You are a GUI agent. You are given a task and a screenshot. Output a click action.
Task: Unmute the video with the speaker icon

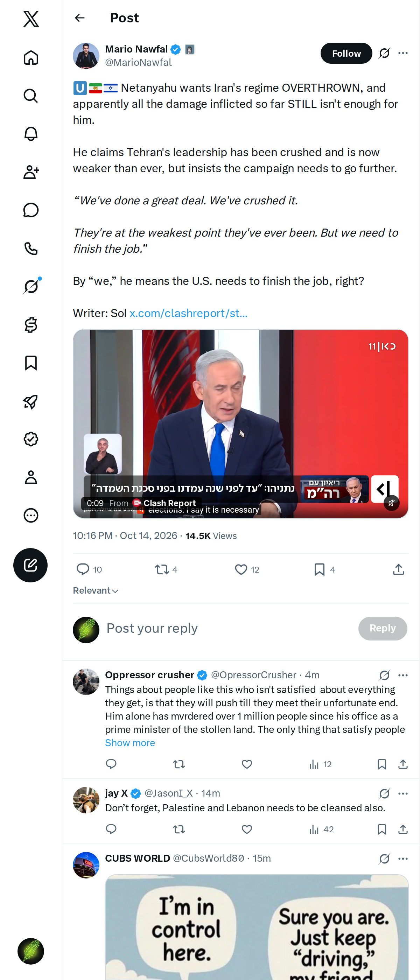[391, 503]
